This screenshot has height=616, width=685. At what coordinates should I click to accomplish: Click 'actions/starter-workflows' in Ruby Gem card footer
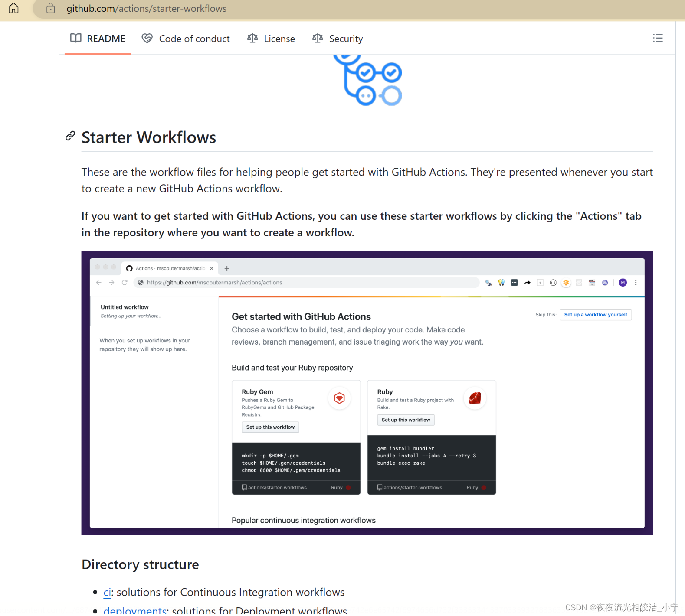tap(277, 488)
